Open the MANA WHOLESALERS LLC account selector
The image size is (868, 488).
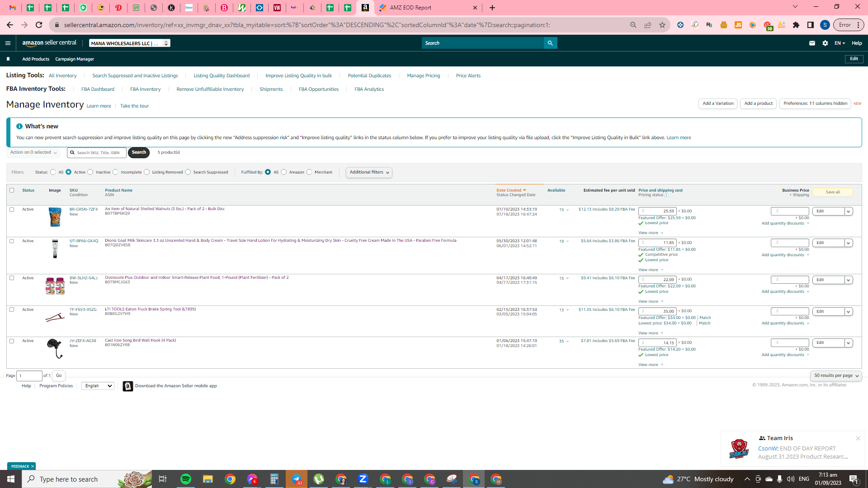coord(130,43)
